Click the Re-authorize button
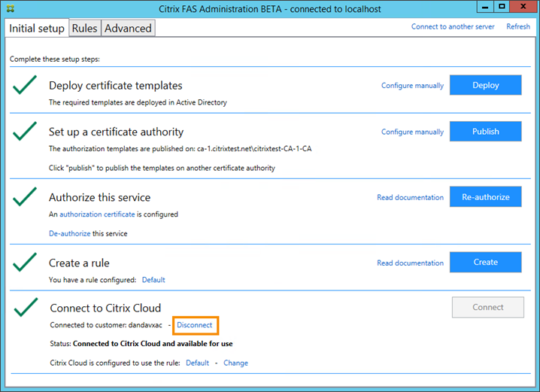 coord(485,197)
